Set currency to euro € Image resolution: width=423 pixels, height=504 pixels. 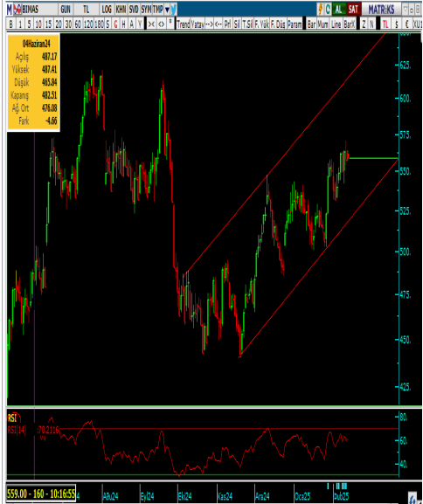click(x=406, y=24)
